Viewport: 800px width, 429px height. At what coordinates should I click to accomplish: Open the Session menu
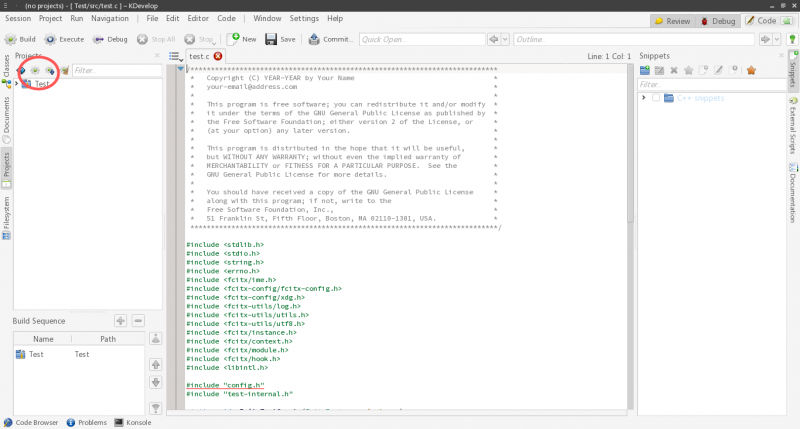click(x=18, y=18)
